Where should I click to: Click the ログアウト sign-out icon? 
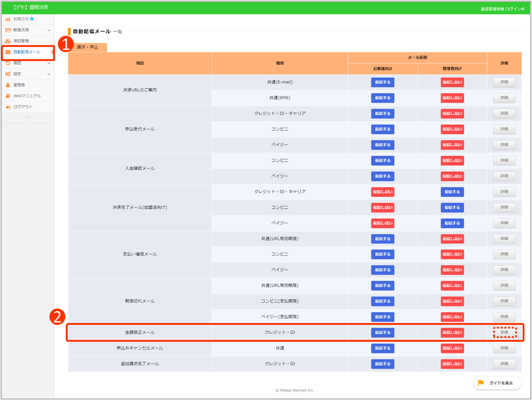point(8,107)
